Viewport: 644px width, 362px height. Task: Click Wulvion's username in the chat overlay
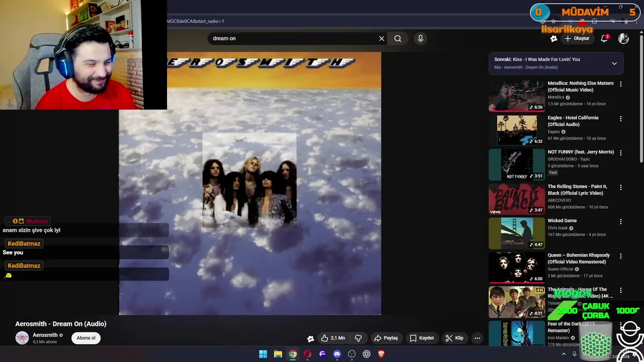click(x=37, y=221)
